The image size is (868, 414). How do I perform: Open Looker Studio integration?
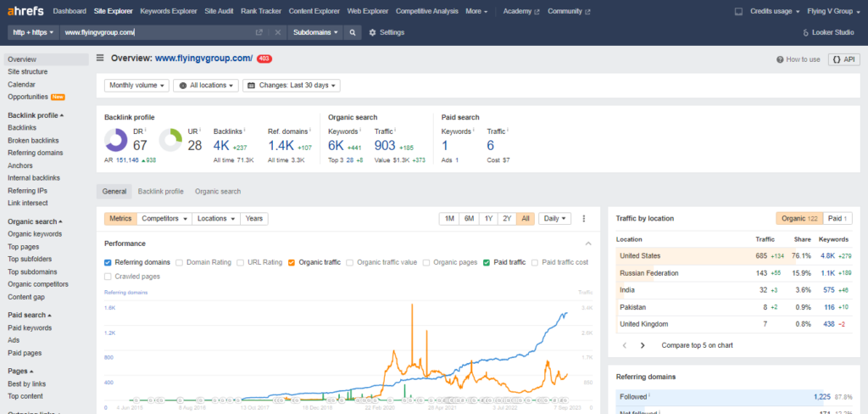828,33
